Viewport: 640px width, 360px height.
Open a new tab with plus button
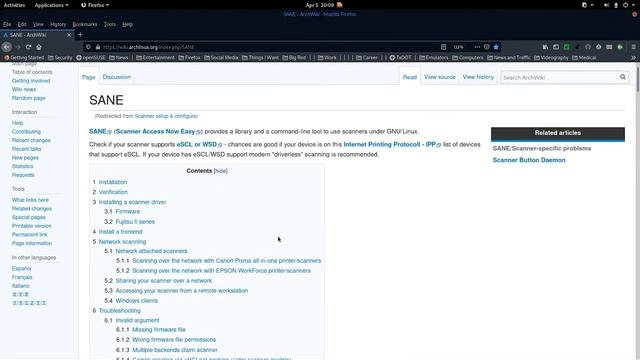click(x=80, y=35)
